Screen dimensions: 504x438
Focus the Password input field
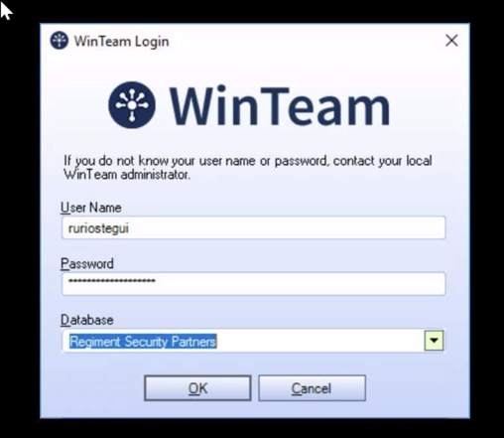tap(254, 284)
